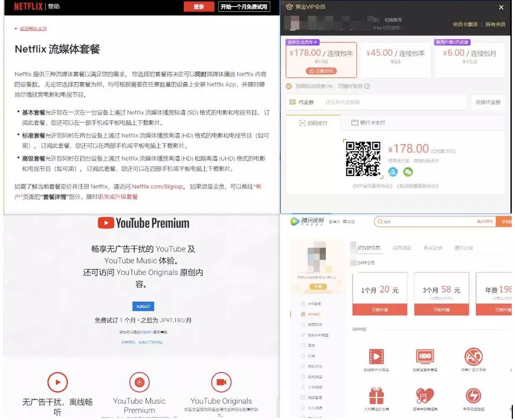Switch to 我的VIP信息 tab

pos(369,248)
